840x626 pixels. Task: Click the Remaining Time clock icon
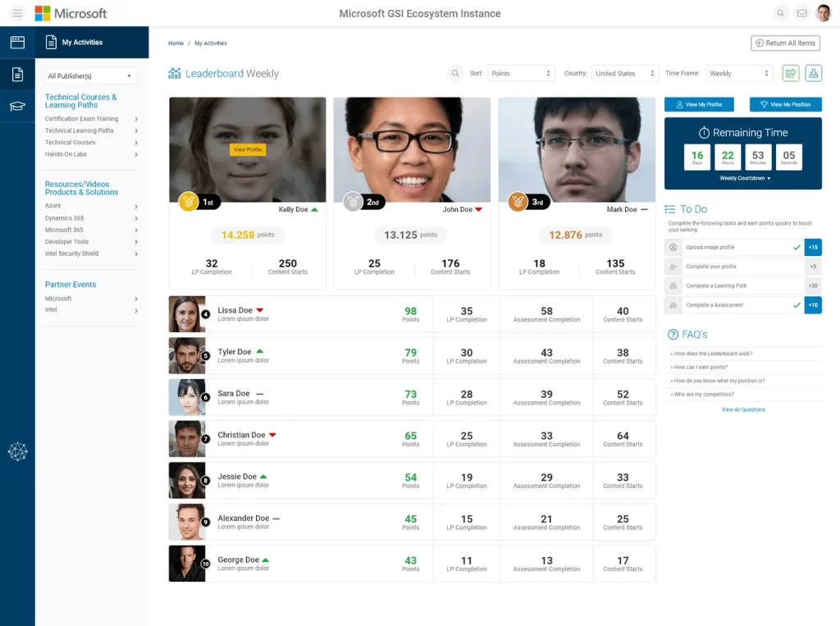[x=704, y=132]
